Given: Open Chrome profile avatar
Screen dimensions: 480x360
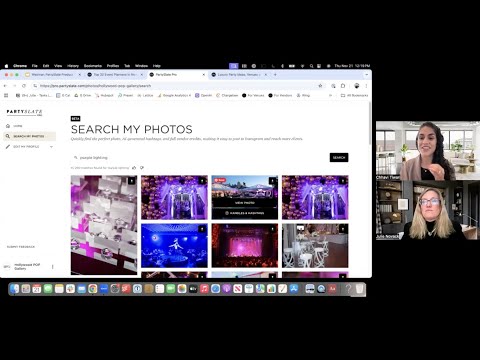Looking at the screenshot, I should pos(357,86).
